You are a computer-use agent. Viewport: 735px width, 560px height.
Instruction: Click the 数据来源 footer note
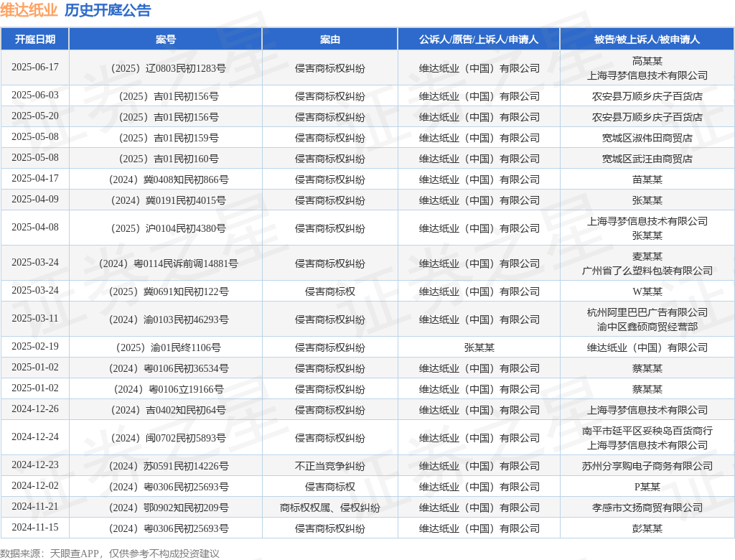[x=110, y=554]
